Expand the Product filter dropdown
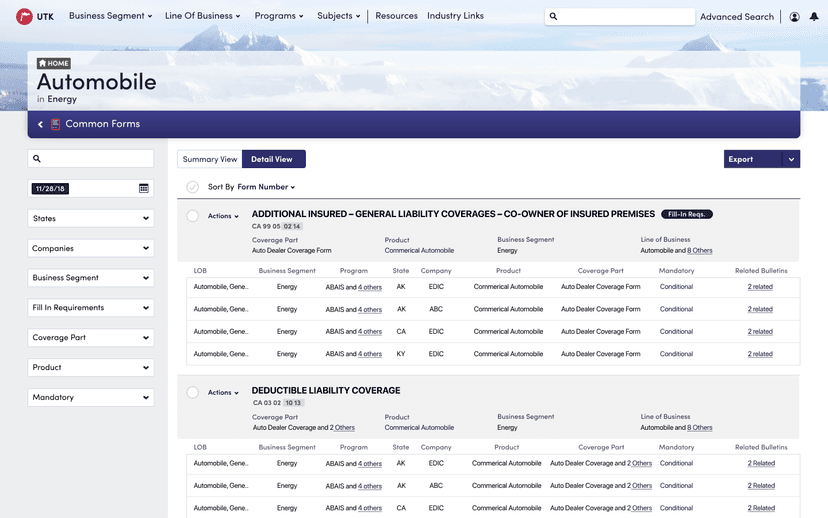 91,368
